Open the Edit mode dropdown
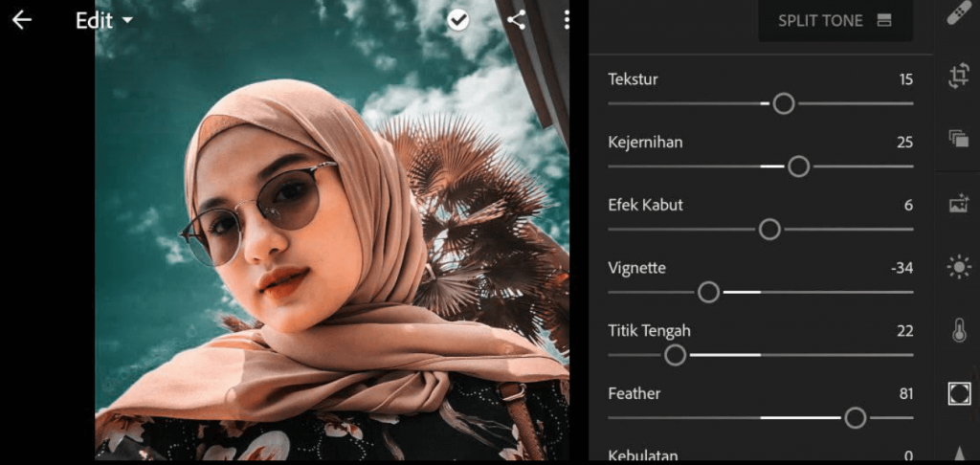This screenshot has width=980, height=465. [104, 21]
